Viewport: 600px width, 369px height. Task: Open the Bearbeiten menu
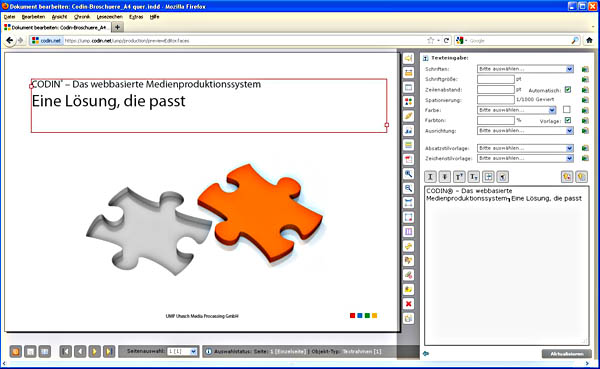tap(33, 17)
